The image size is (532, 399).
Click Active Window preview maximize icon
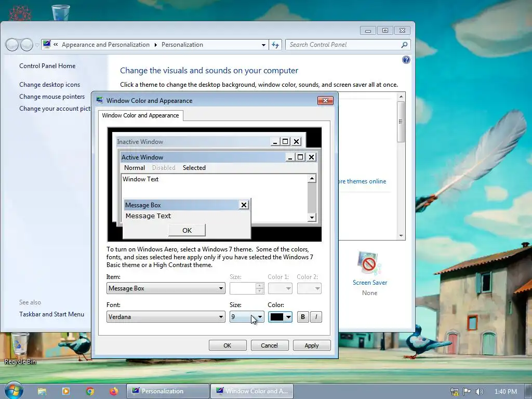point(300,157)
